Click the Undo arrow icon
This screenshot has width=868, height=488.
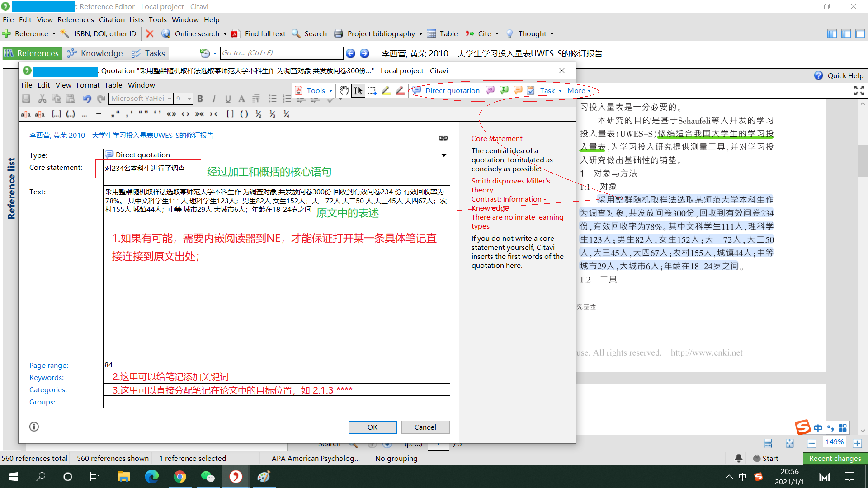87,99
